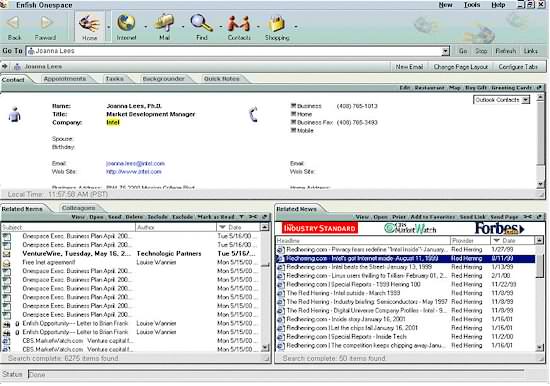Click the Provider column header
The height and width of the screenshot is (386, 550).
point(470,241)
